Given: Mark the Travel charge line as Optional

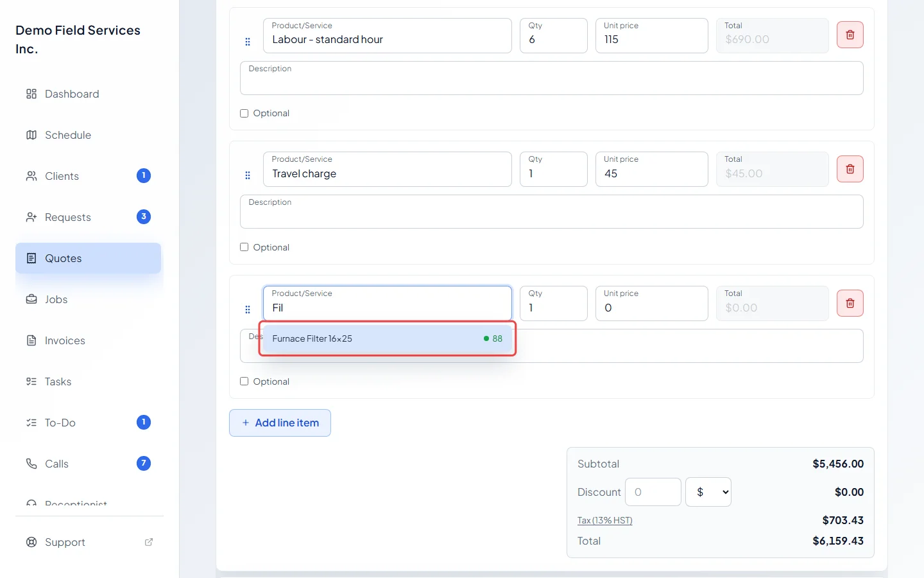Looking at the screenshot, I should pos(244,247).
